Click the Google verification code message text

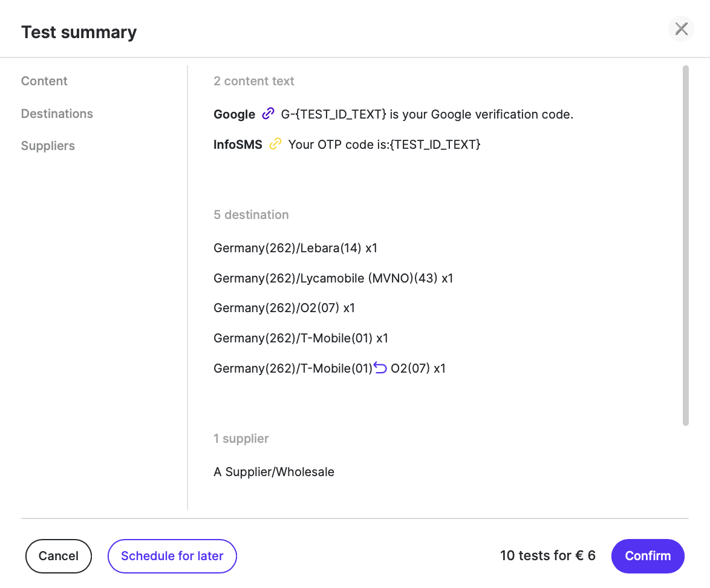click(x=427, y=114)
